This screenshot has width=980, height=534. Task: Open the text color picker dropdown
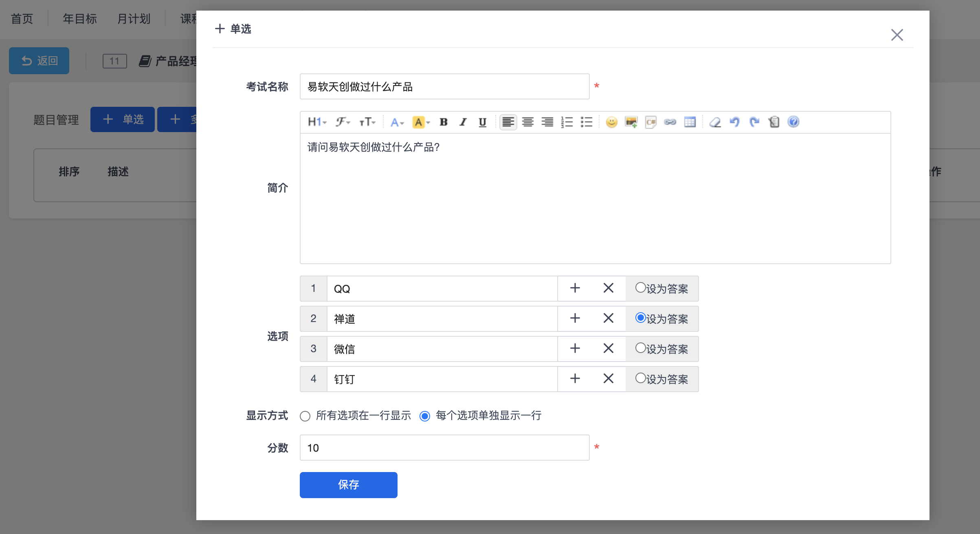[397, 122]
